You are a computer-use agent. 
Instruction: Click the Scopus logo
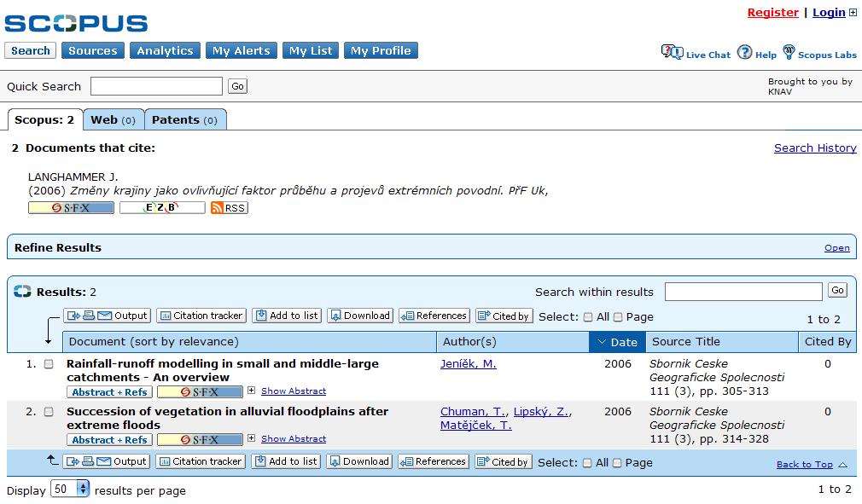[76, 22]
